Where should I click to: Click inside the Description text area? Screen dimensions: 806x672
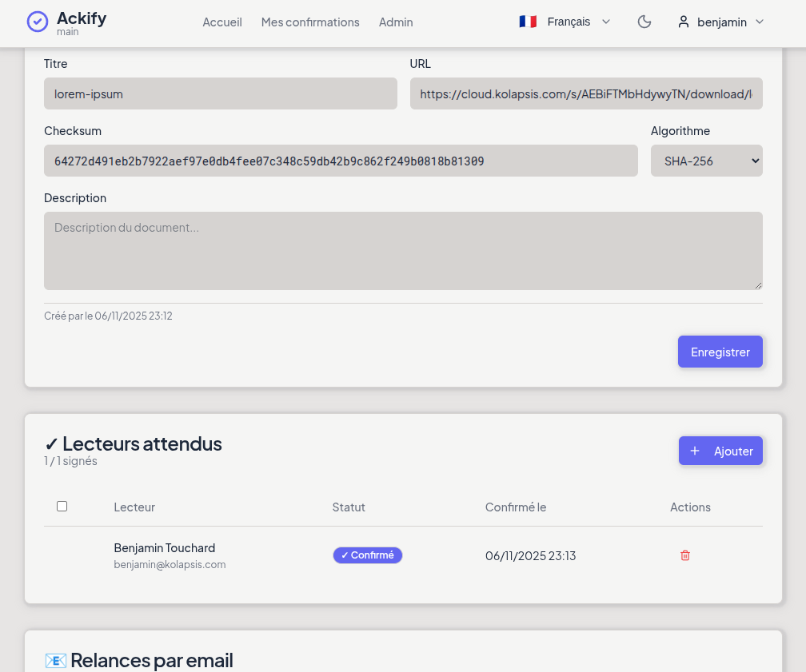403,251
